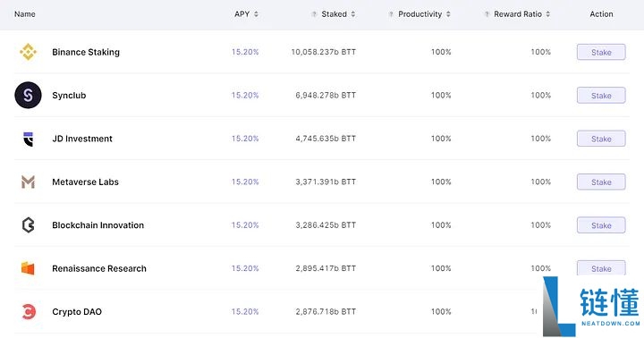This screenshot has height=338, width=644.
Task: Click the Metaverse Labs M logo
Action: pyautogui.click(x=28, y=182)
